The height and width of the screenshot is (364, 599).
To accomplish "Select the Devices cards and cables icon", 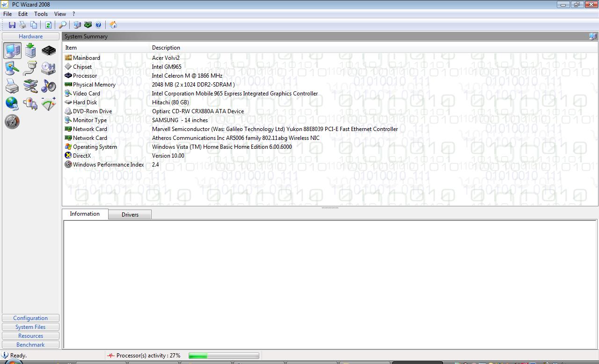I will click(x=30, y=86).
